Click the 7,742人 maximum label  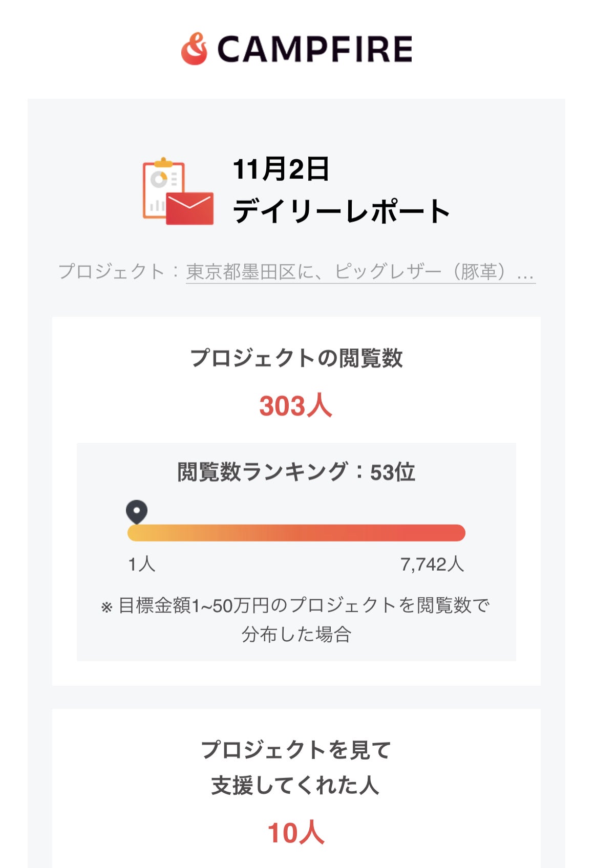pos(432,565)
